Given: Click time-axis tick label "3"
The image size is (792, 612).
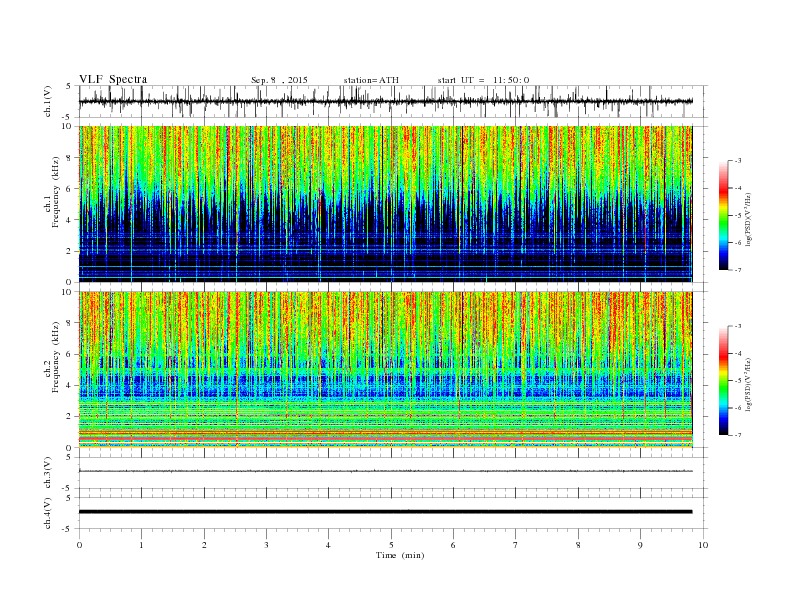Looking at the screenshot, I should pos(266,545).
